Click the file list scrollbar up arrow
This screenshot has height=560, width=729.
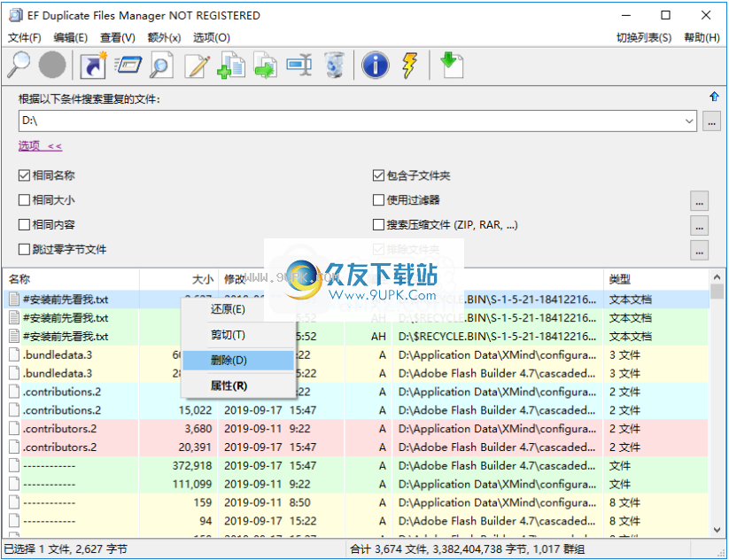point(717,277)
